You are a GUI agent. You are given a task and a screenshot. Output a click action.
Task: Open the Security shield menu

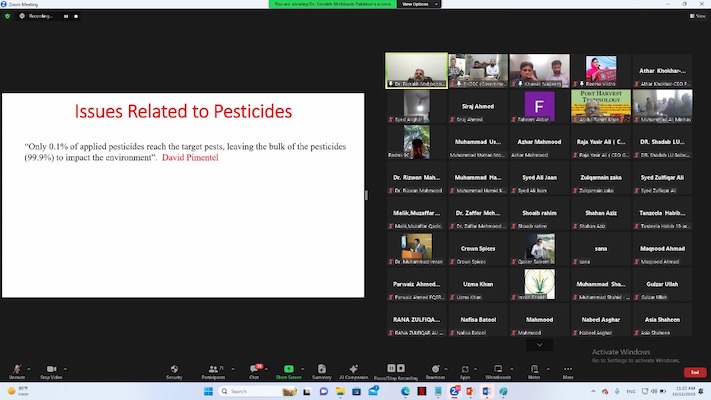[x=174, y=371]
